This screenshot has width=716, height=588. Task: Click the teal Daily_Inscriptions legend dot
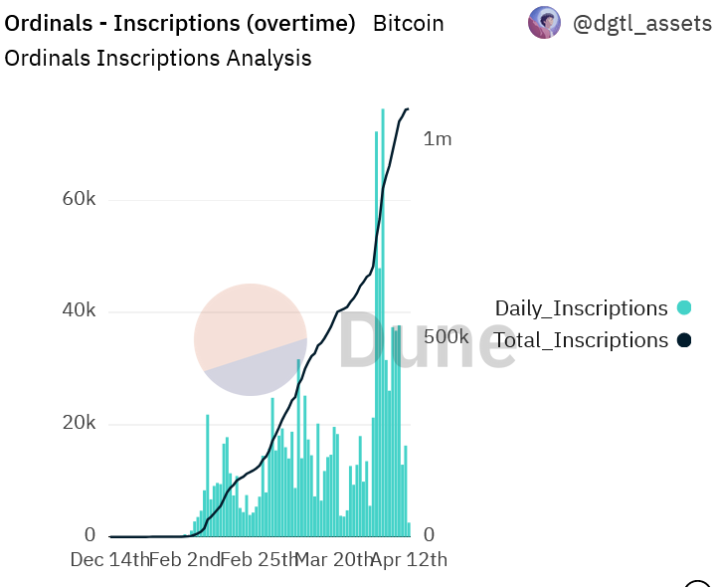coord(683,308)
